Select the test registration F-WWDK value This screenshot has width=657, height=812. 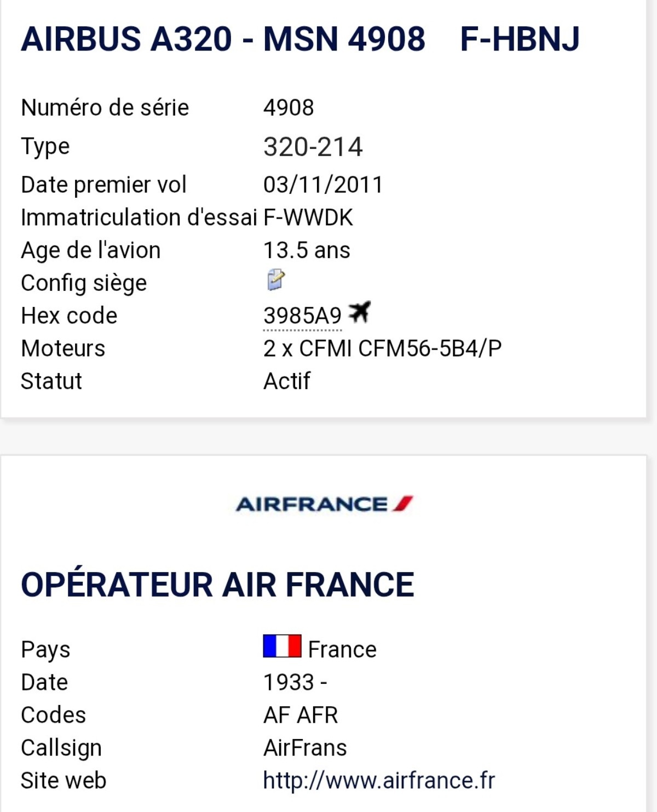click(308, 218)
